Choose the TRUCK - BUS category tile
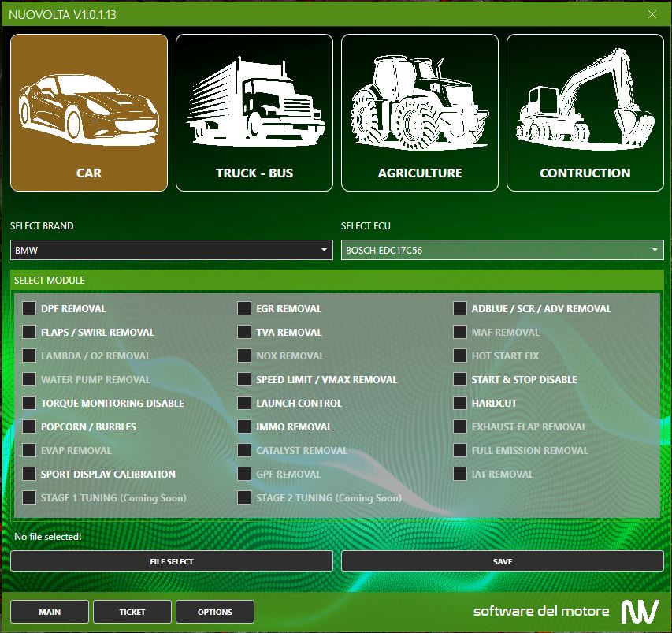 pyautogui.click(x=254, y=113)
